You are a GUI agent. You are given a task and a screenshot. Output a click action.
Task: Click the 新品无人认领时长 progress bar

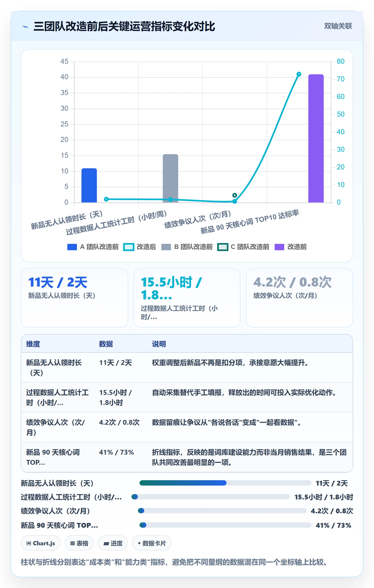pyautogui.click(x=225, y=483)
